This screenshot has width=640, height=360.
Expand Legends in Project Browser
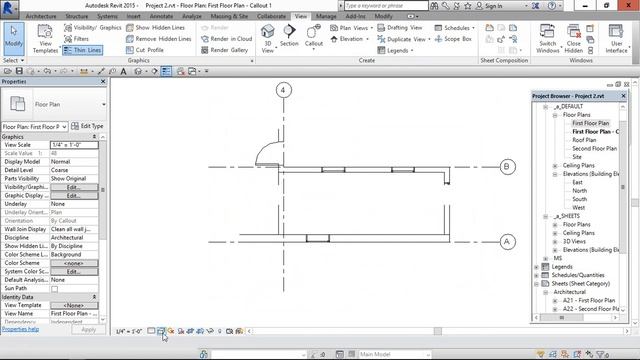pyautogui.click(x=536, y=267)
